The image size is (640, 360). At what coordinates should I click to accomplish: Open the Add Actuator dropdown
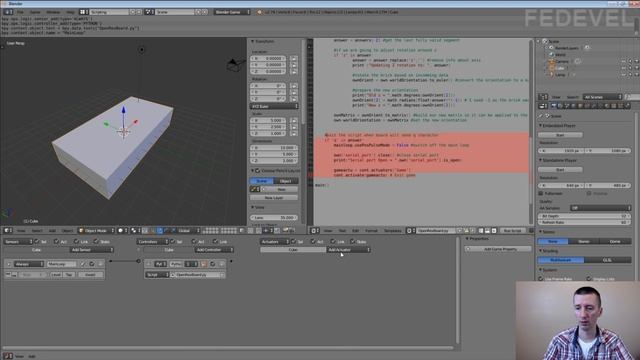click(x=348, y=250)
